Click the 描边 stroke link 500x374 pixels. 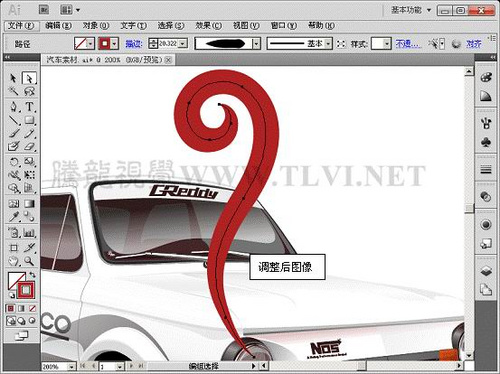coord(134,44)
